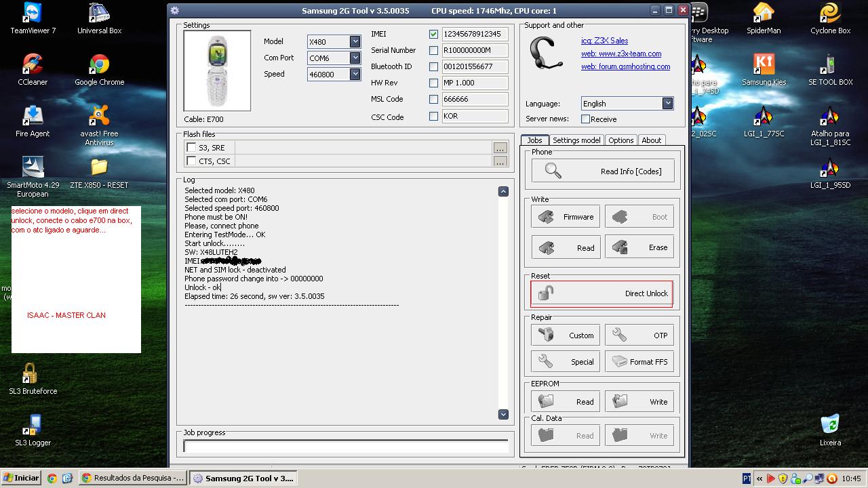Open Lixeira recycle bin

pyautogui.click(x=830, y=430)
